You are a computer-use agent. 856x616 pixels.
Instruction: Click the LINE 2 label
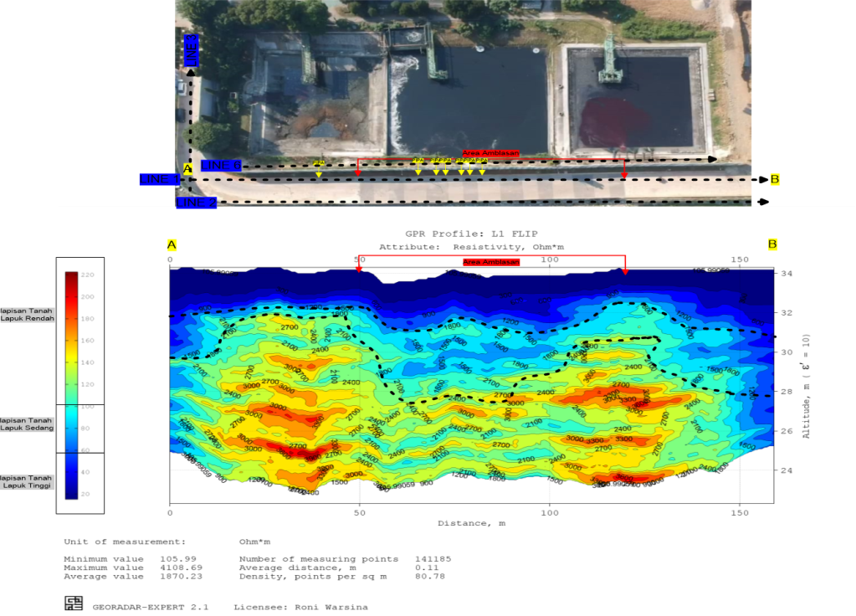coord(196,203)
